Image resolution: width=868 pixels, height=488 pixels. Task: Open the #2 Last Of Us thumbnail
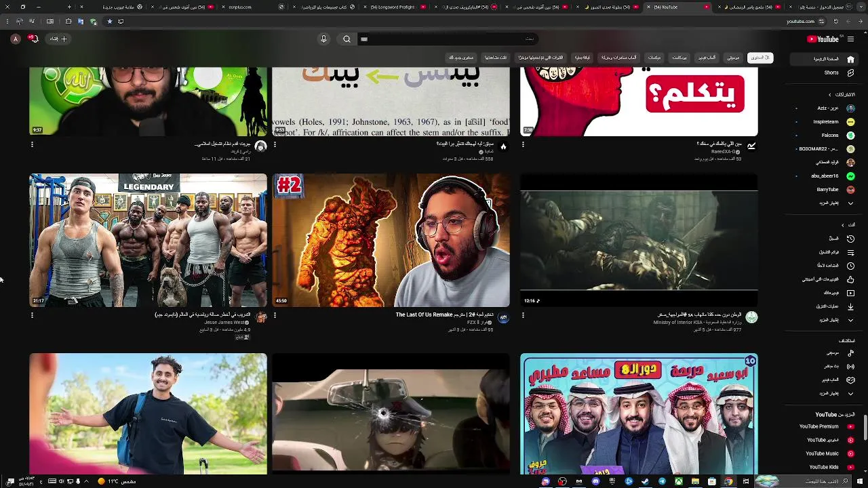click(391, 240)
